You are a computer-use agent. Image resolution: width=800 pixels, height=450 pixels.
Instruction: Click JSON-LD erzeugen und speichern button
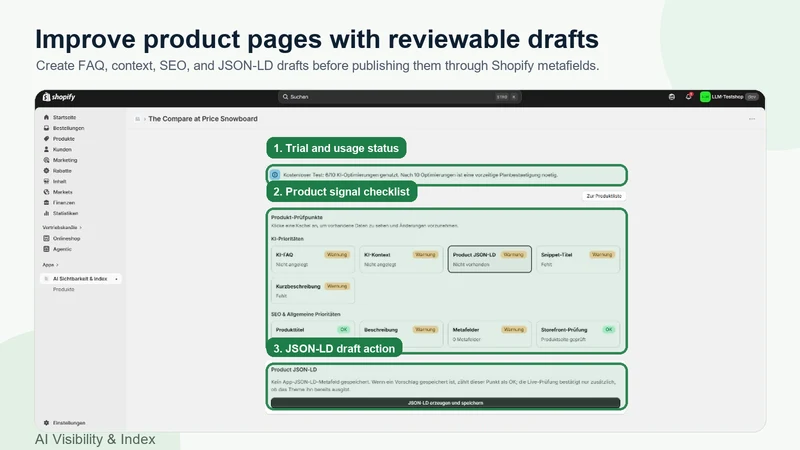[445, 403]
